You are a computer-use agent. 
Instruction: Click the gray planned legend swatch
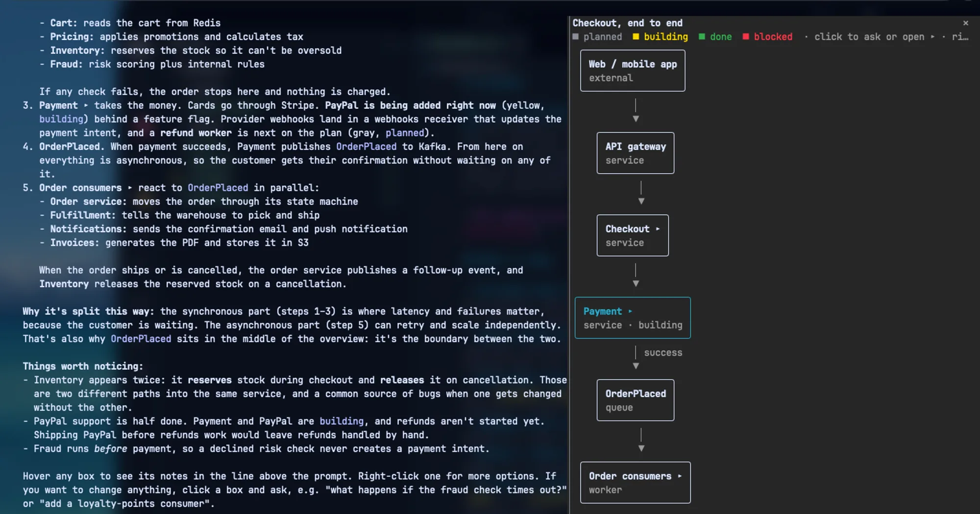pyautogui.click(x=576, y=37)
